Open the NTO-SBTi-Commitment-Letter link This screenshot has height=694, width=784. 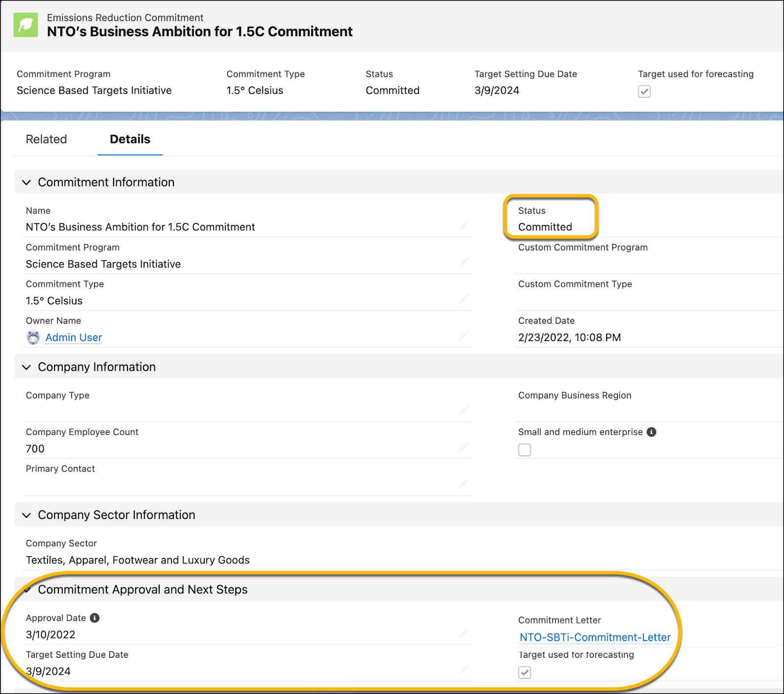[x=595, y=637]
